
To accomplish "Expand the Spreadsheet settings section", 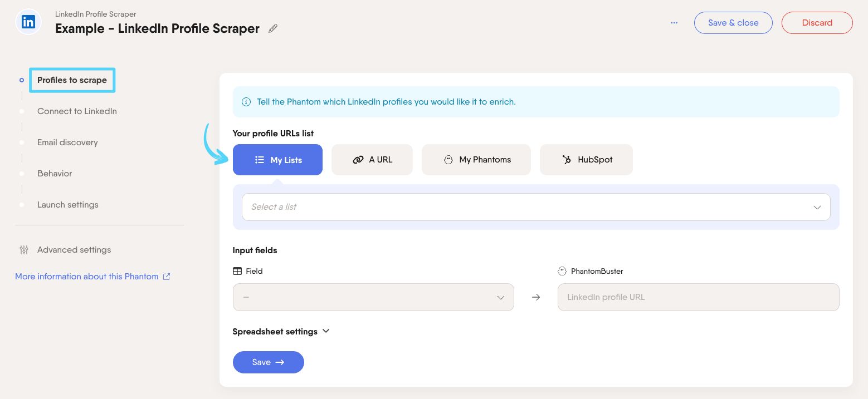I will (281, 331).
